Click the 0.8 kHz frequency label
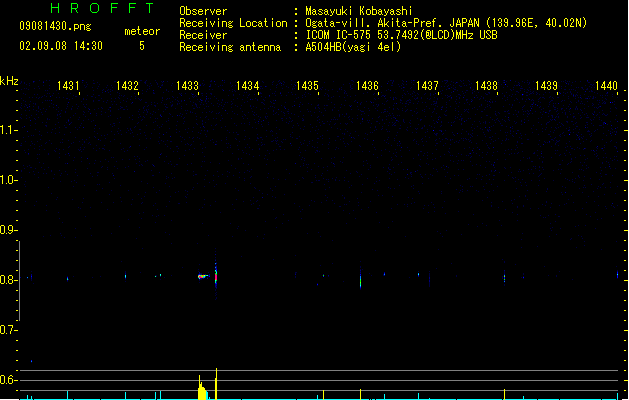This screenshot has width=629, height=400. 8,280
